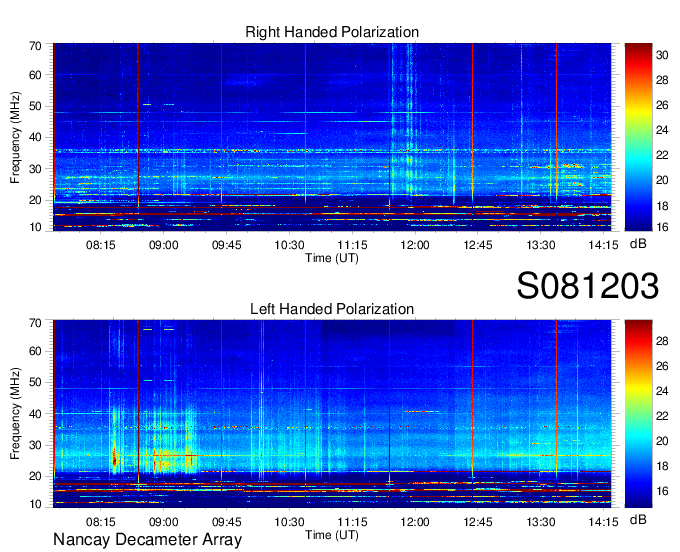
Task: Click 09:45 time tick under Left Handed plot
Action: coord(226,522)
